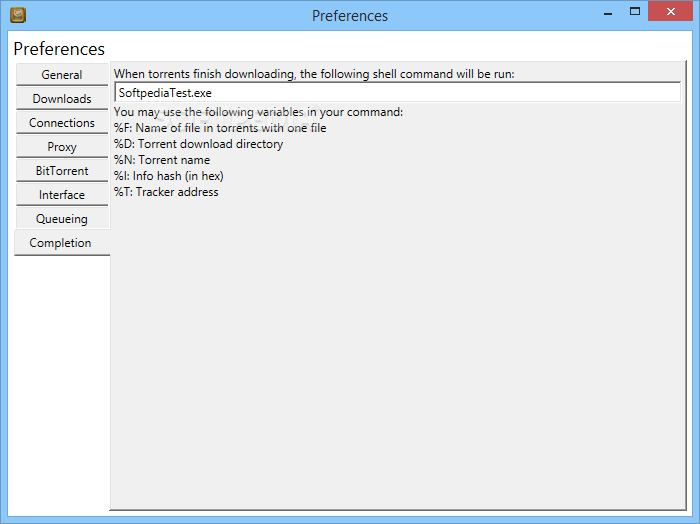
Task: Click the '%D: Torrent download directory' line
Action: click(x=199, y=144)
